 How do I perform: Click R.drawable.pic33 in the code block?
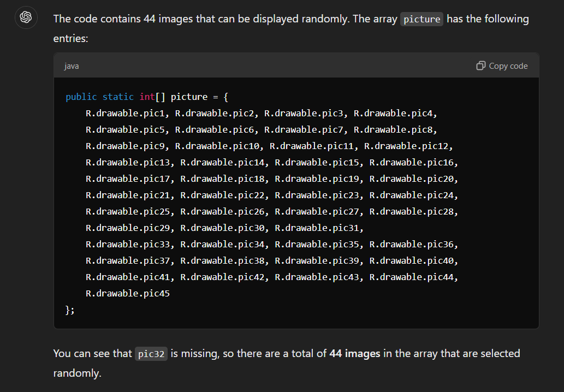[x=128, y=245]
